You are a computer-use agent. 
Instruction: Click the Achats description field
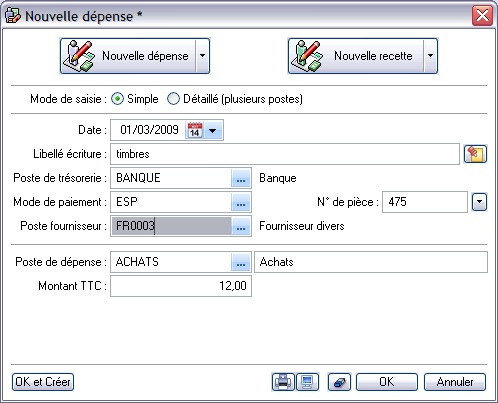coord(371,262)
